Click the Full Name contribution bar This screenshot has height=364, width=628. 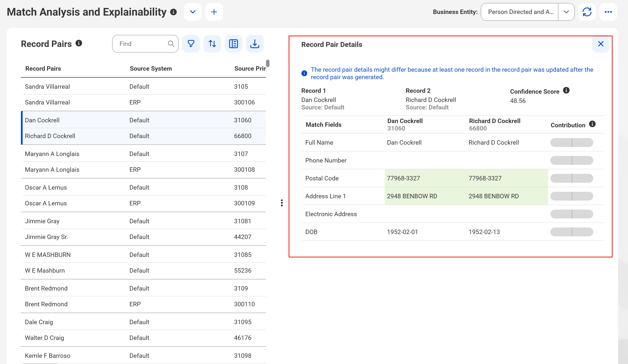pos(572,143)
